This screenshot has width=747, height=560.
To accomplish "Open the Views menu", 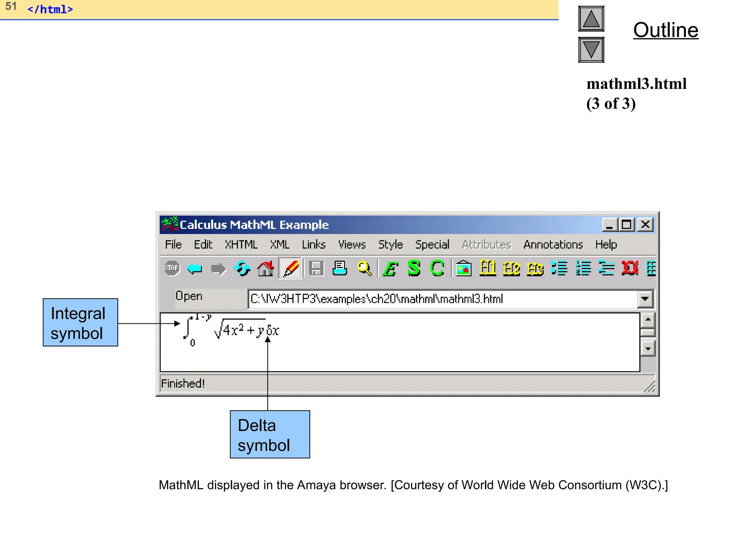I will [352, 245].
